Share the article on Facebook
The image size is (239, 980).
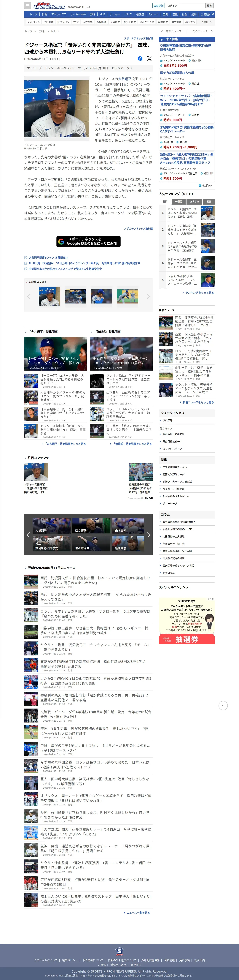140,59
